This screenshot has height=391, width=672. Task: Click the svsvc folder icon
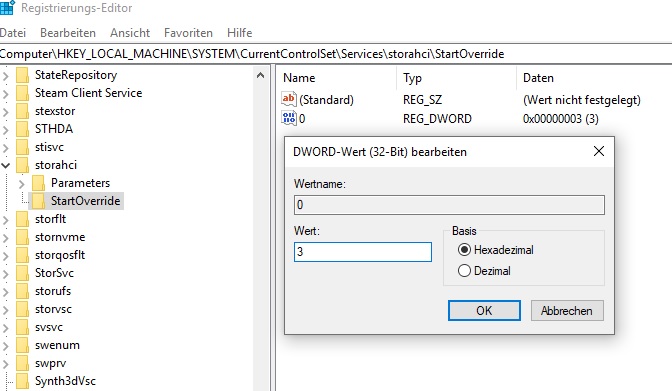22,327
